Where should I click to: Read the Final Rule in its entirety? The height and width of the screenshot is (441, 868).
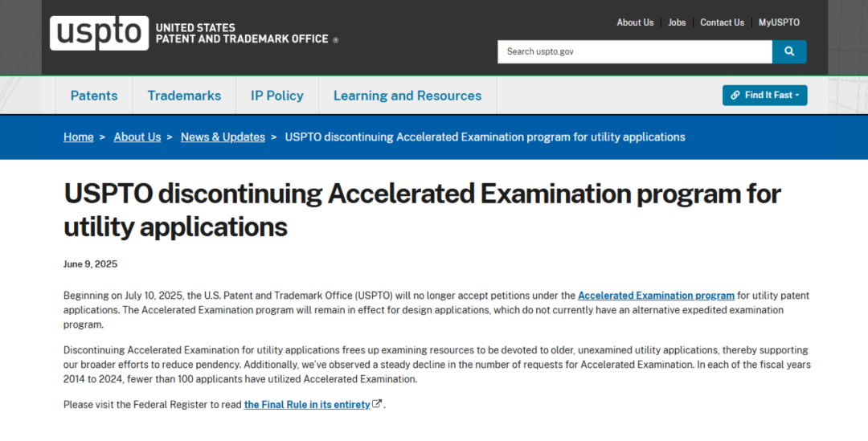pos(307,405)
